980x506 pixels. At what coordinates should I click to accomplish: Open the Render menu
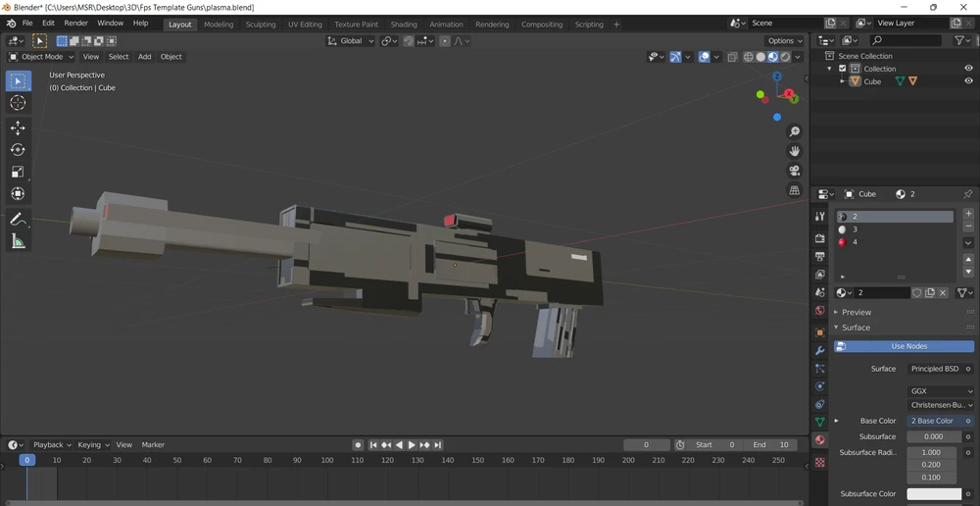[x=76, y=24]
